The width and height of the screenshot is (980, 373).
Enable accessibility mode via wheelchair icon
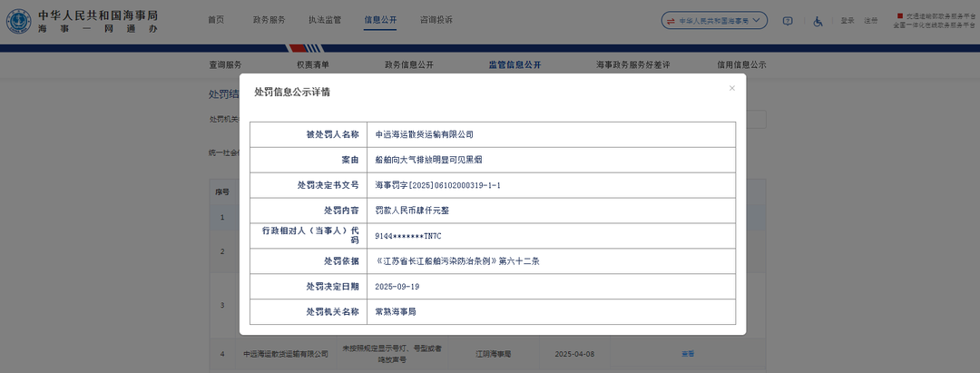coord(817,20)
